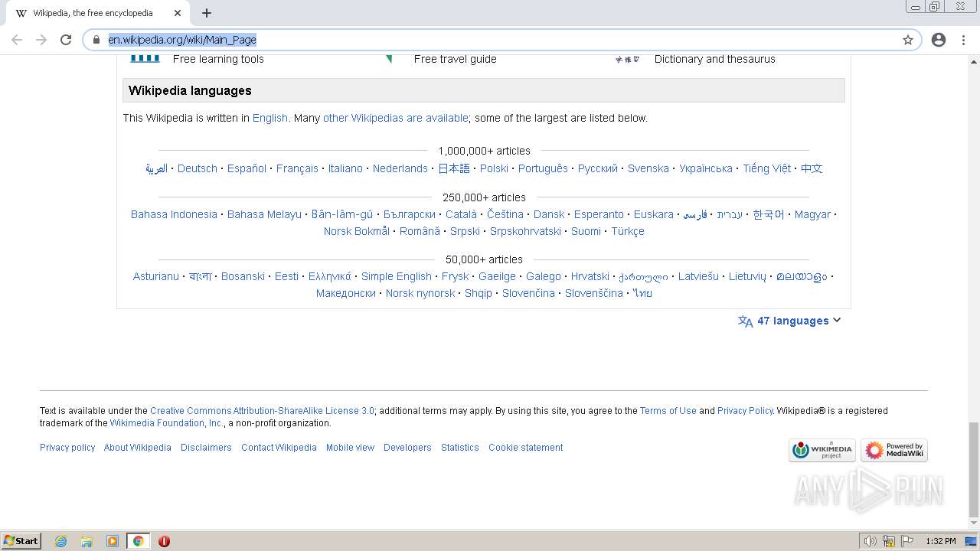The height and width of the screenshot is (551, 980).
Task: Click the translate icon beside 47 languages
Action: click(x=745, y=321)
